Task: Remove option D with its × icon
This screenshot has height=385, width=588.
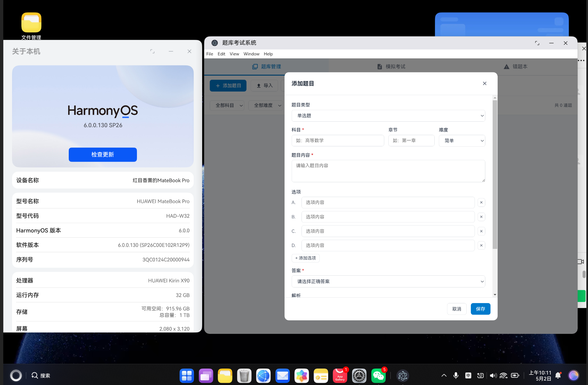Action: click(481, 245)
